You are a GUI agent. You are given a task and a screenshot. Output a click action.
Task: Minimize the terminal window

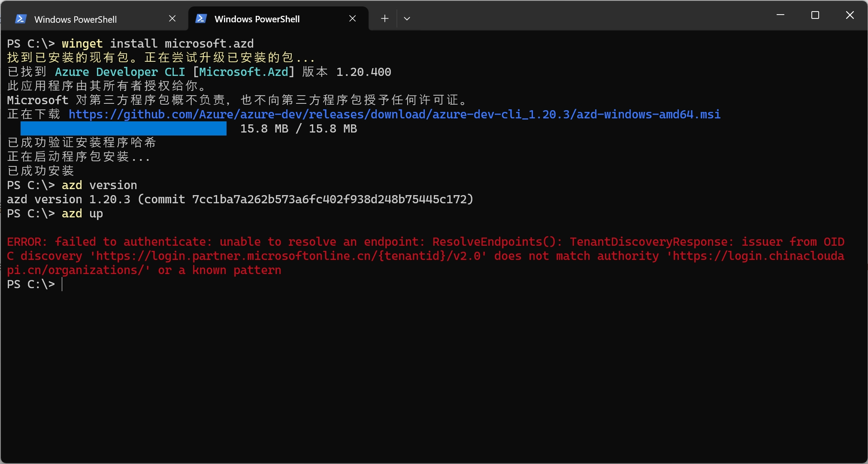780,15
